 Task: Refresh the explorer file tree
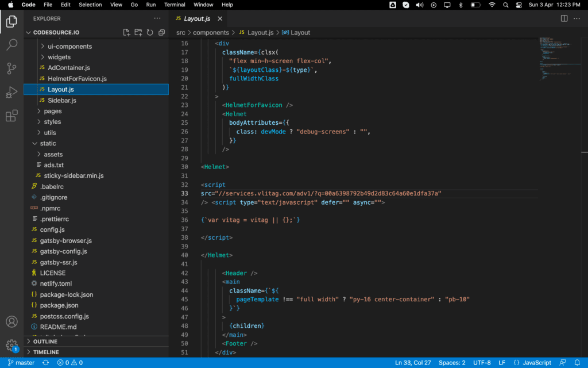[150, 33]
